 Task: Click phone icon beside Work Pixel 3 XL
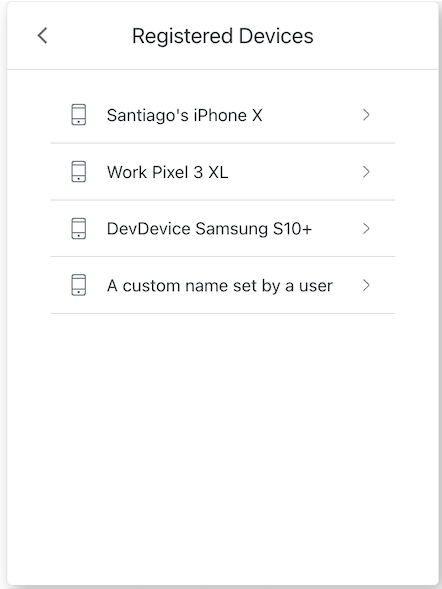(78, 172)
